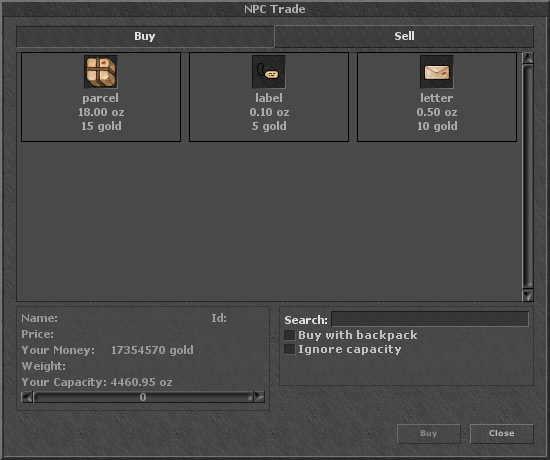Click the parcel 15 gold price text
This screenshot has width=550, height=460.
click(101, 126)
